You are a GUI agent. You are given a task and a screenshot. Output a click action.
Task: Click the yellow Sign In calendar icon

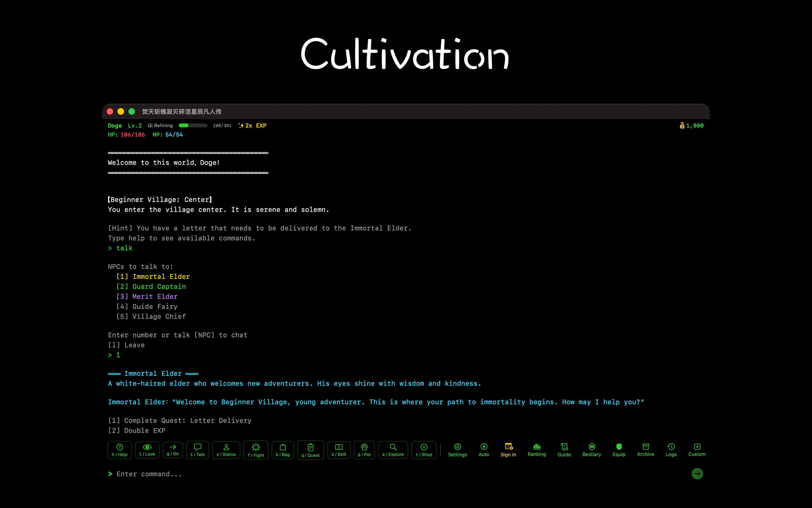509,446
